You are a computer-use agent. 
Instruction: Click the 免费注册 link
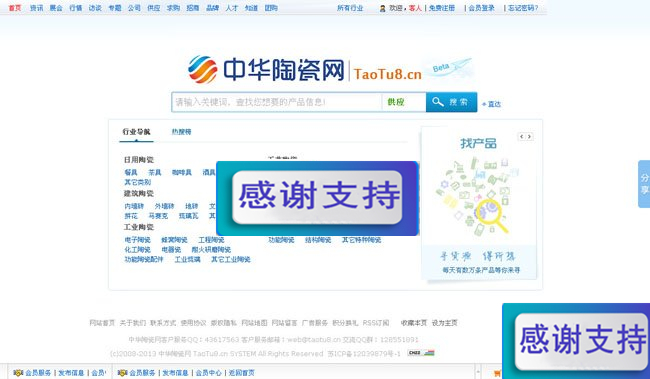point(442,8)
